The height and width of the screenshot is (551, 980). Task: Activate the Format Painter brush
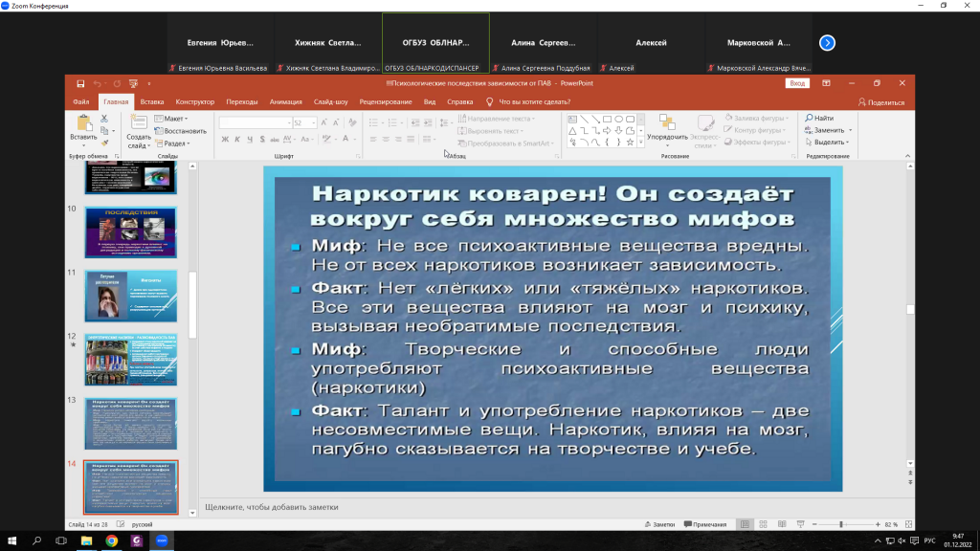click(104, 143)
